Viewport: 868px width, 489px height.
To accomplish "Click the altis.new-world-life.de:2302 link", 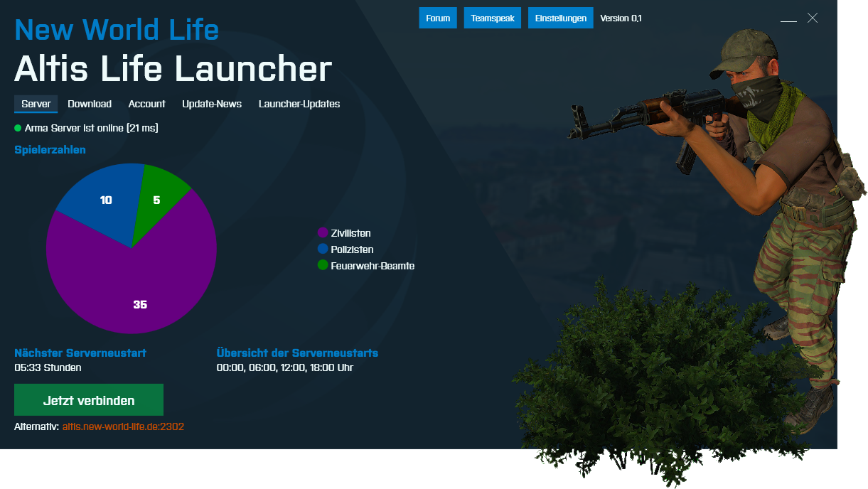I will coord(124,426).
